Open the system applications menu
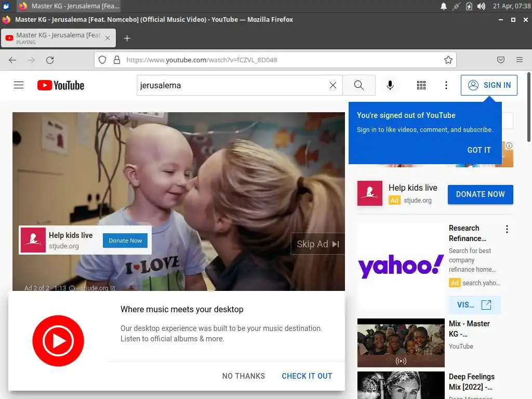The width and height of the screenshot is (532, 399). click(x=6, y=6)
